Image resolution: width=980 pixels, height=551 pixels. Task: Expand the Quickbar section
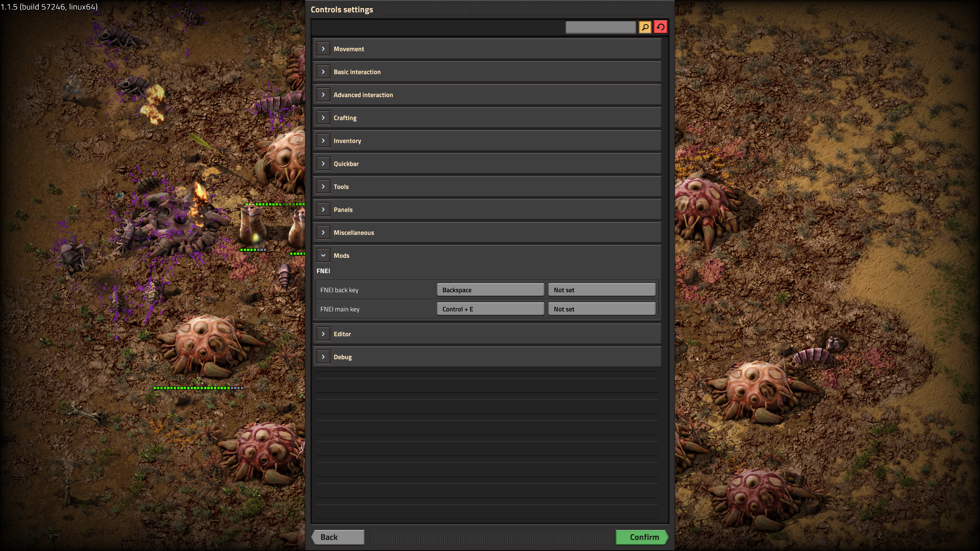[x=323, y=164]
